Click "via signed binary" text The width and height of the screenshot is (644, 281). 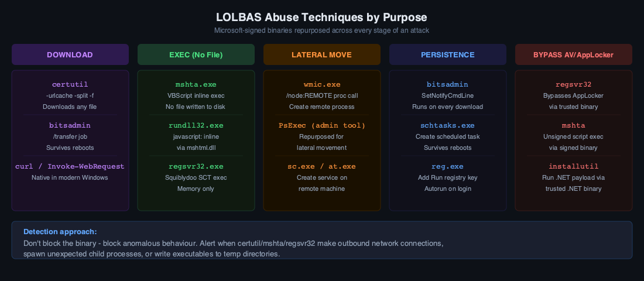573,148
